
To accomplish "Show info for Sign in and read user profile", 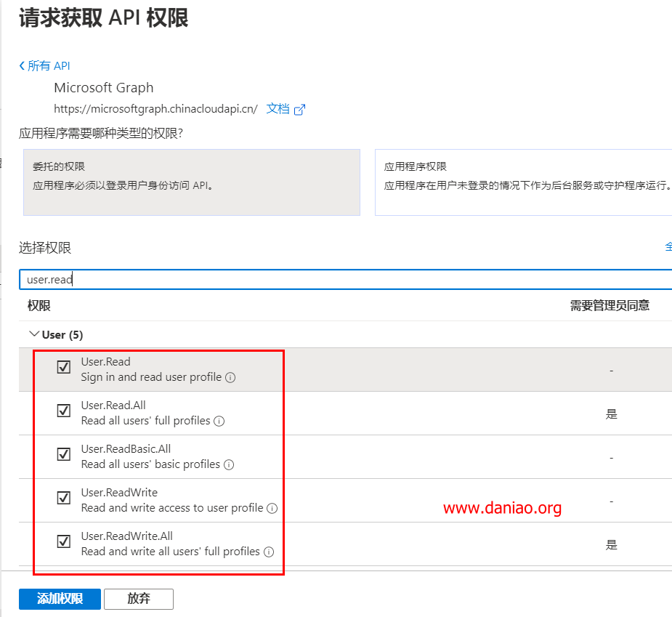I will click(230, 378).
